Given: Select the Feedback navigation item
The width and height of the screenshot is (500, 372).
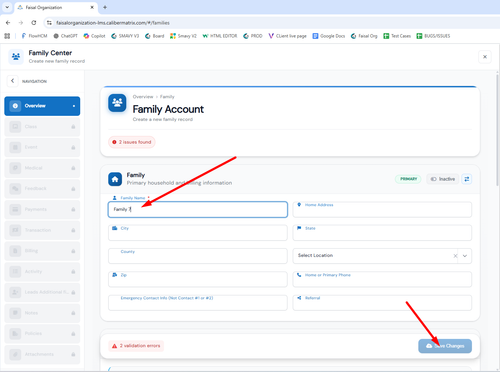Looking at the screenshot, I should pyautogui.click(x=42, y=189).
